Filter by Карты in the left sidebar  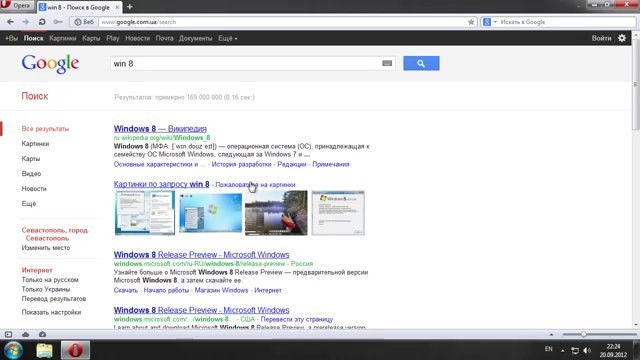point(31,159)
